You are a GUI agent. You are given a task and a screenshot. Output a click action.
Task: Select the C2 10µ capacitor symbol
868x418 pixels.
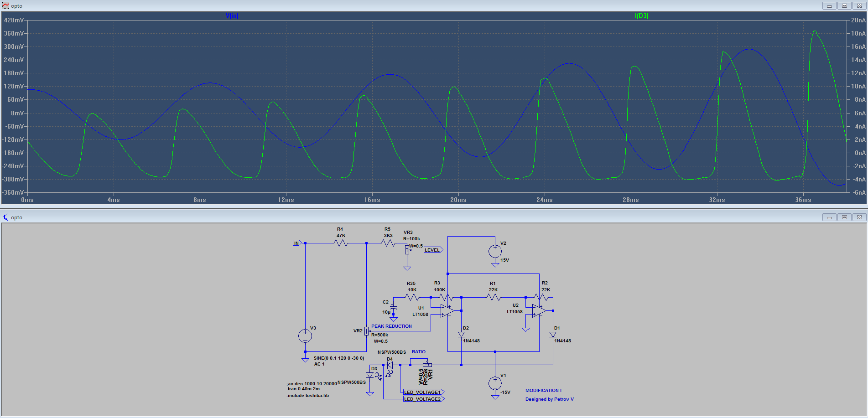click(393, 310)
